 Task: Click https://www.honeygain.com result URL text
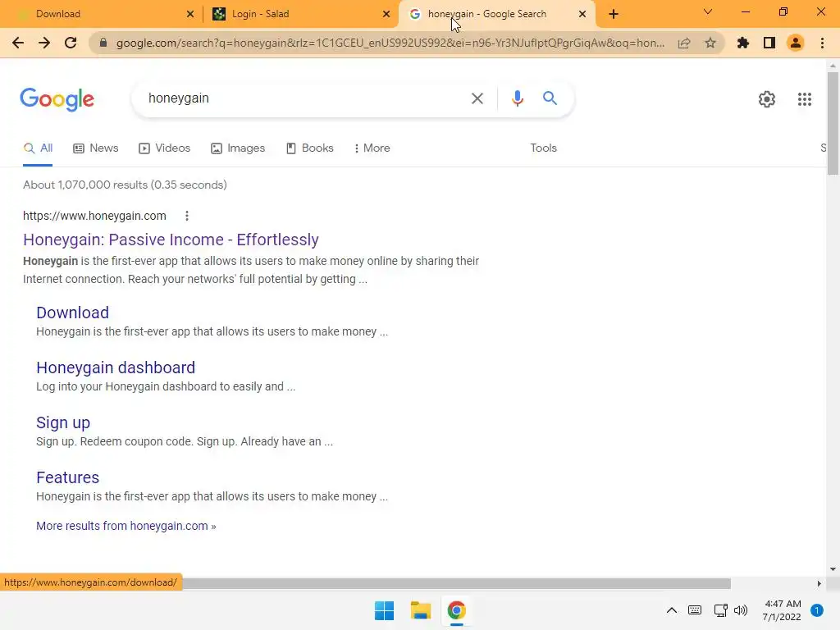tap(94, 216)
